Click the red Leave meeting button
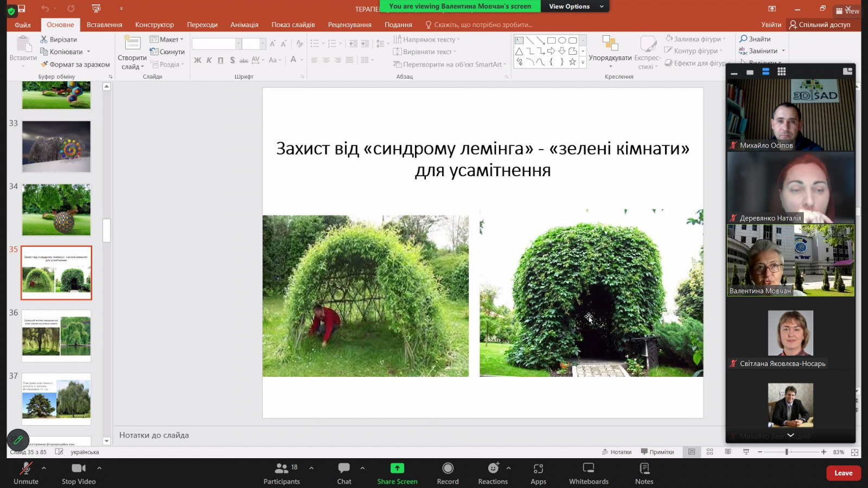 pyautogui.click(x=843, y=473)
